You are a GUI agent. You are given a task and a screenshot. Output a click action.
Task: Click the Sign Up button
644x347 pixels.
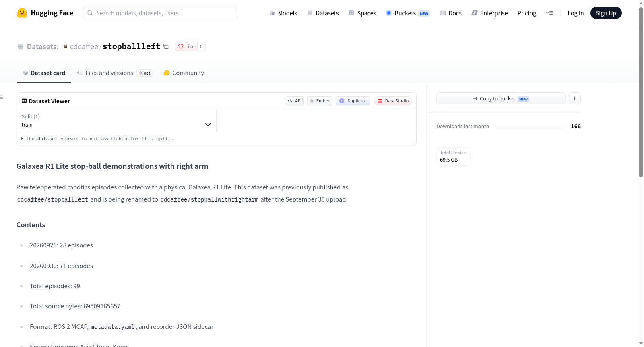click(x=606, y=13)
